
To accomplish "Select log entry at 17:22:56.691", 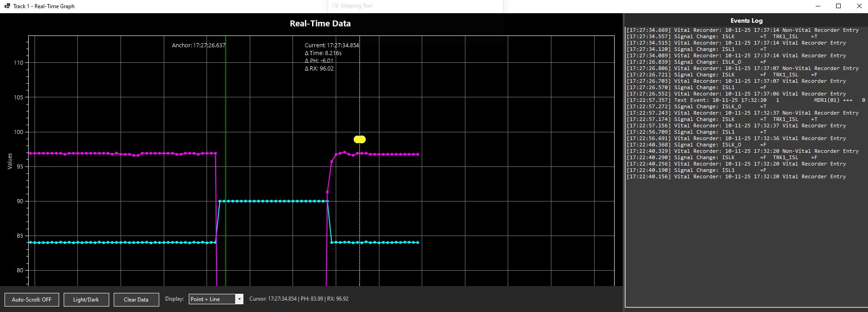I will (736, 138).
